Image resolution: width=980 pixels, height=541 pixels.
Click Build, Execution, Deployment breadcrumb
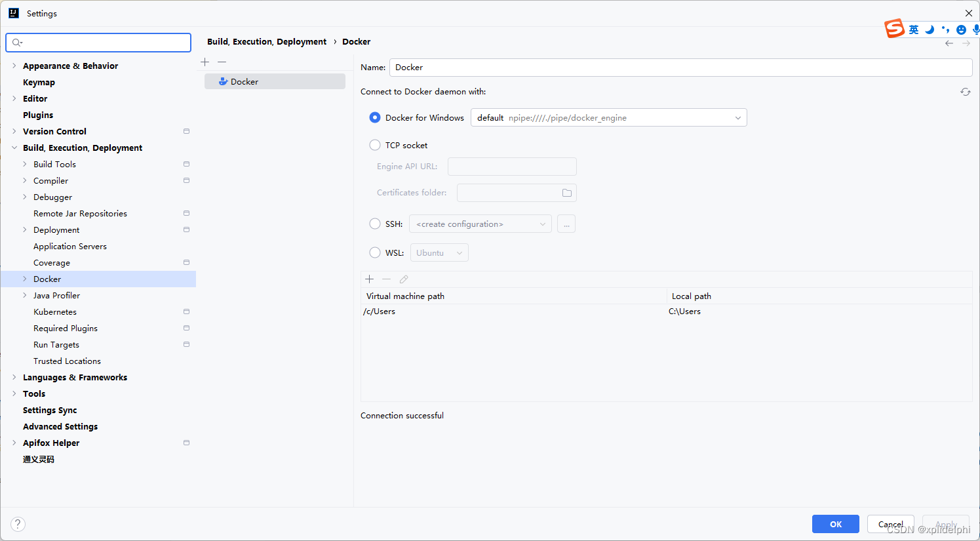coord(267,41)
